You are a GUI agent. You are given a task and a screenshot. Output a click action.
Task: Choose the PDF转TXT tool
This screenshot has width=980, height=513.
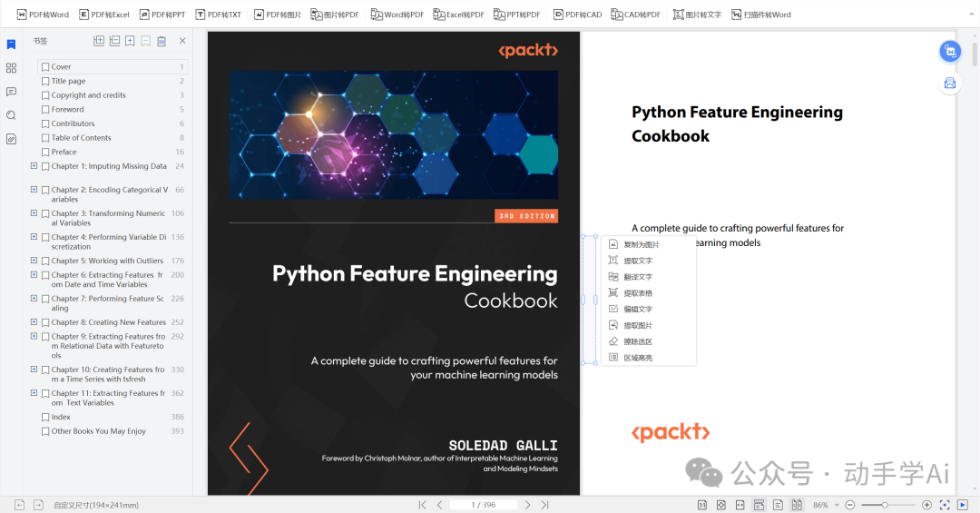coord(218,15)
